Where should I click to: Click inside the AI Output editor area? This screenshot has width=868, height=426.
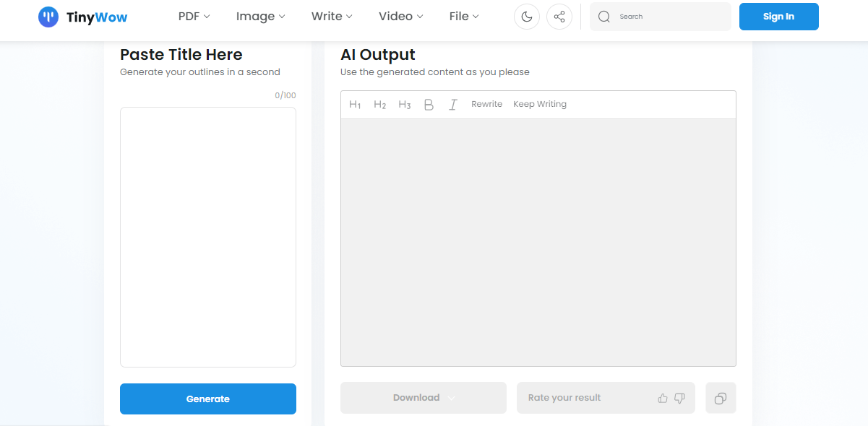[x=538, y=243]
